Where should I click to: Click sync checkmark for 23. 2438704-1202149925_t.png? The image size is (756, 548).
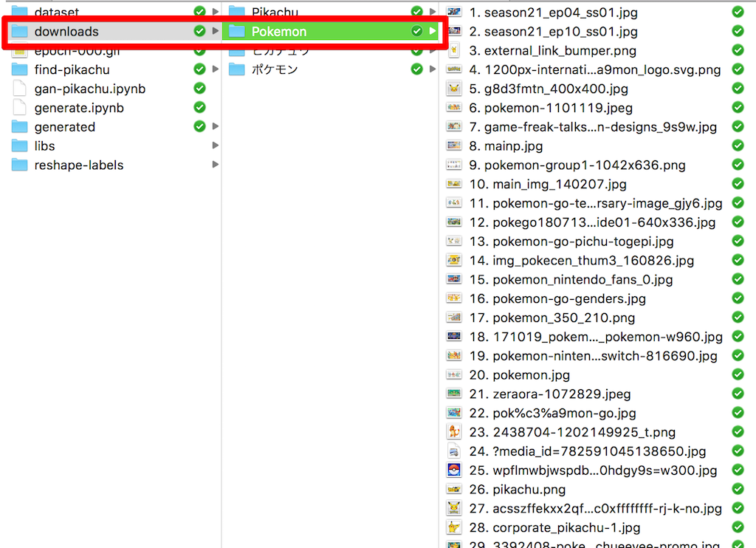(738, 432)
